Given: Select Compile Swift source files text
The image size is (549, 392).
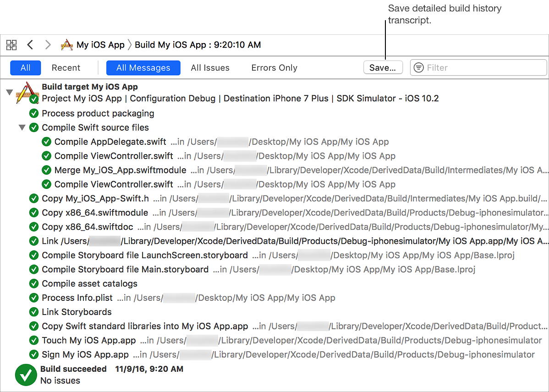Looking at the screenshot, I should (95, 127).
